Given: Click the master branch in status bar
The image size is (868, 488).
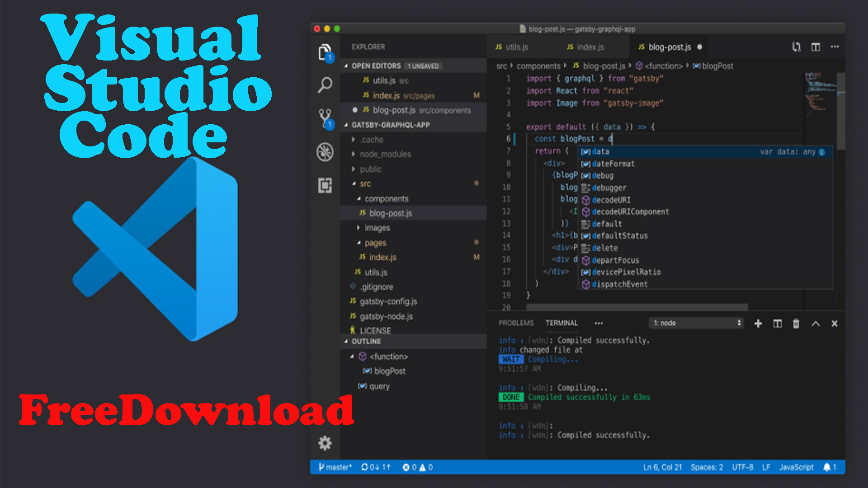Looking at the screenshot, I should [x=335, y=467].
